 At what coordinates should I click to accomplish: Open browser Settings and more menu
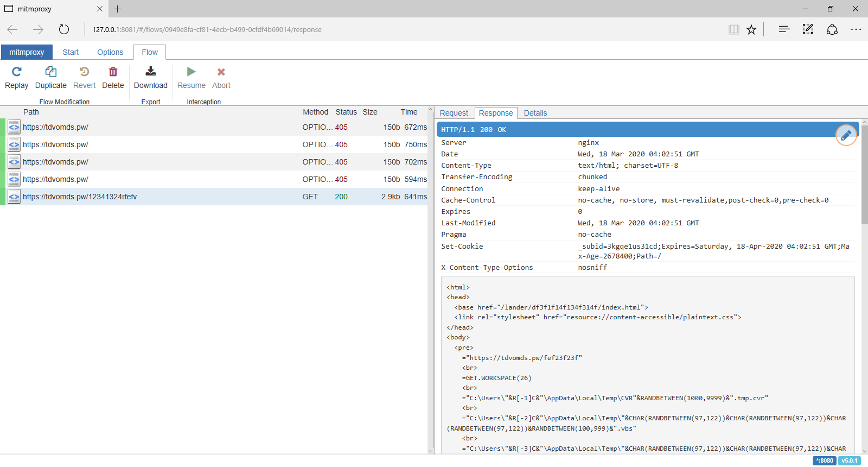(x=856, y=29)
